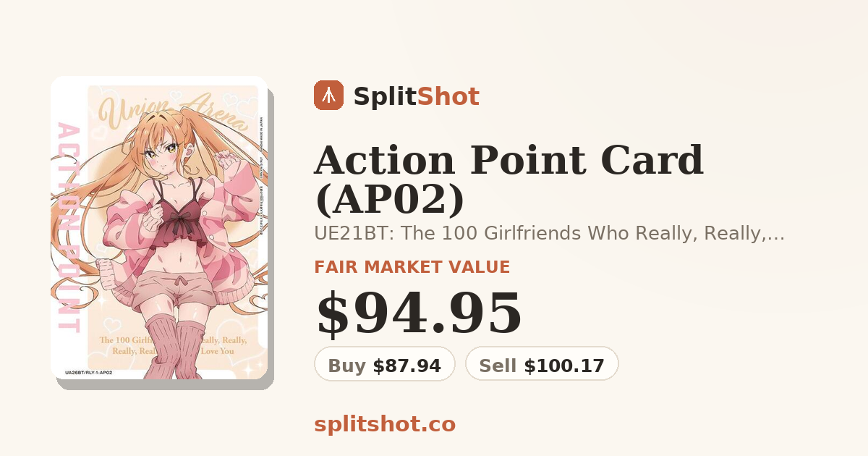This screenshot has width=868, height=456.
Task: Click the $94.95 price value
Action: [x=419, y=313]
